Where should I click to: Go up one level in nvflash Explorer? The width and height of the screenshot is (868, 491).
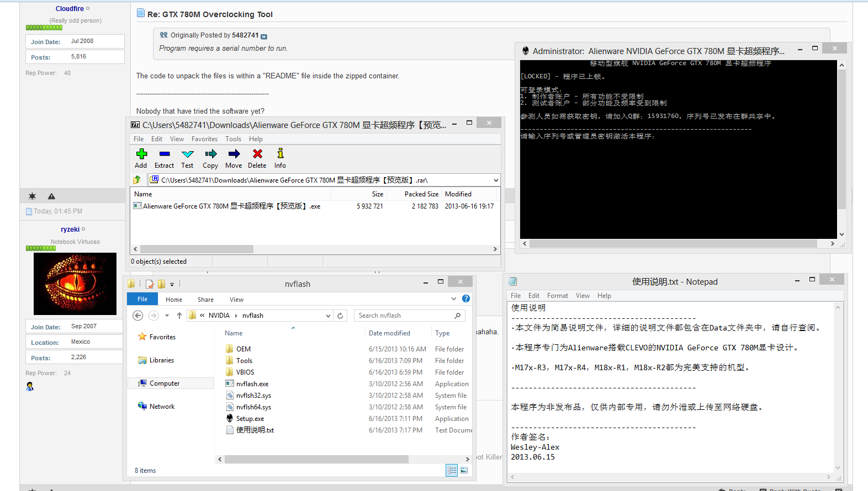(179, 316)
